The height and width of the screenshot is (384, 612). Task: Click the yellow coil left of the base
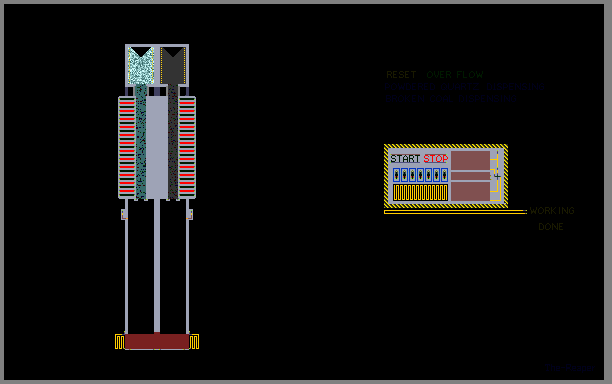pyautogui.click(x=119, y=341)
